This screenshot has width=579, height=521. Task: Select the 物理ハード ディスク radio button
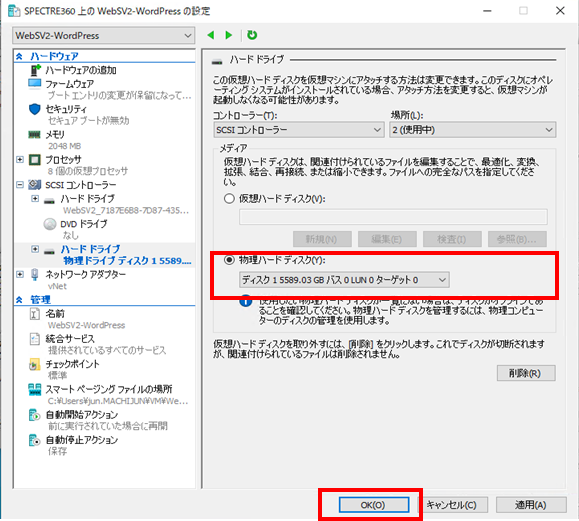(x=229, y=260)
